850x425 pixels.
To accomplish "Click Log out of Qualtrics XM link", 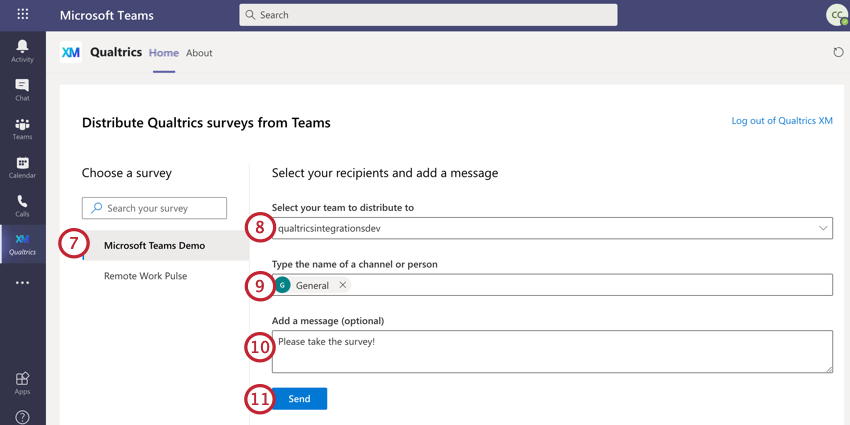I will [782, 120].
